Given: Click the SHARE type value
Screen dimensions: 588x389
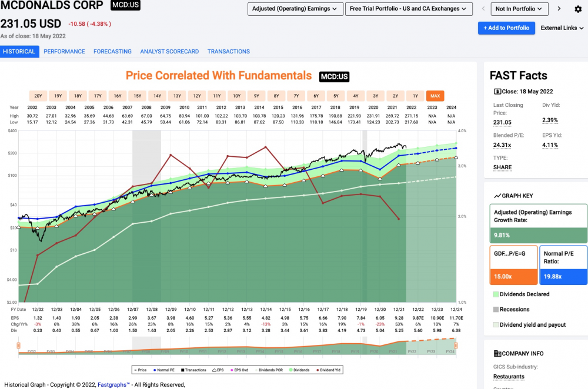Looking at the screenshot, I should 503,167.
